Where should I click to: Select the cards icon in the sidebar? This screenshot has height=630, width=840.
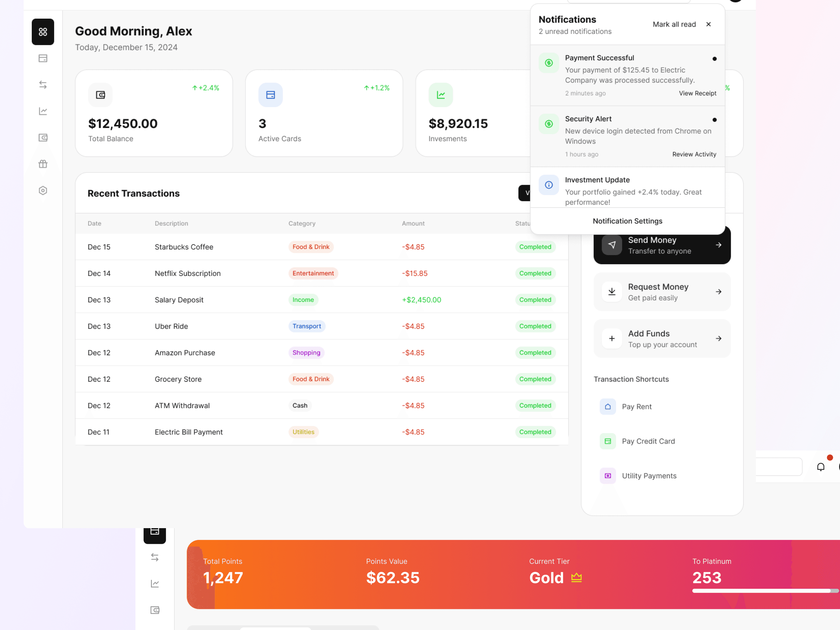click(43, 58)
